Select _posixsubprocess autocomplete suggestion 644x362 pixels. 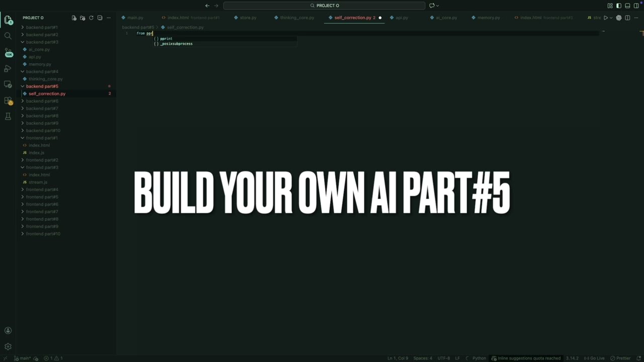[225, 44]
